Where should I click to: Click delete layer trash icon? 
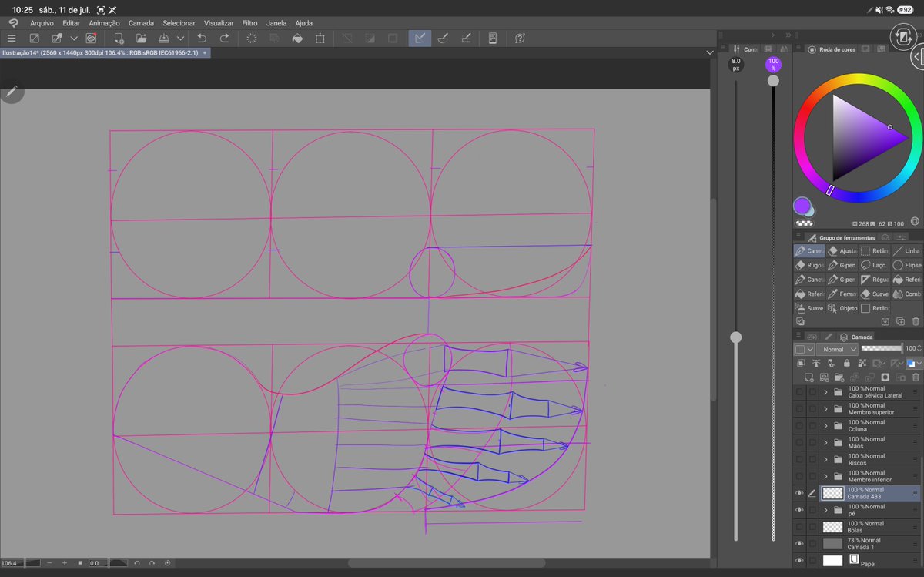(x=916, y=377)
